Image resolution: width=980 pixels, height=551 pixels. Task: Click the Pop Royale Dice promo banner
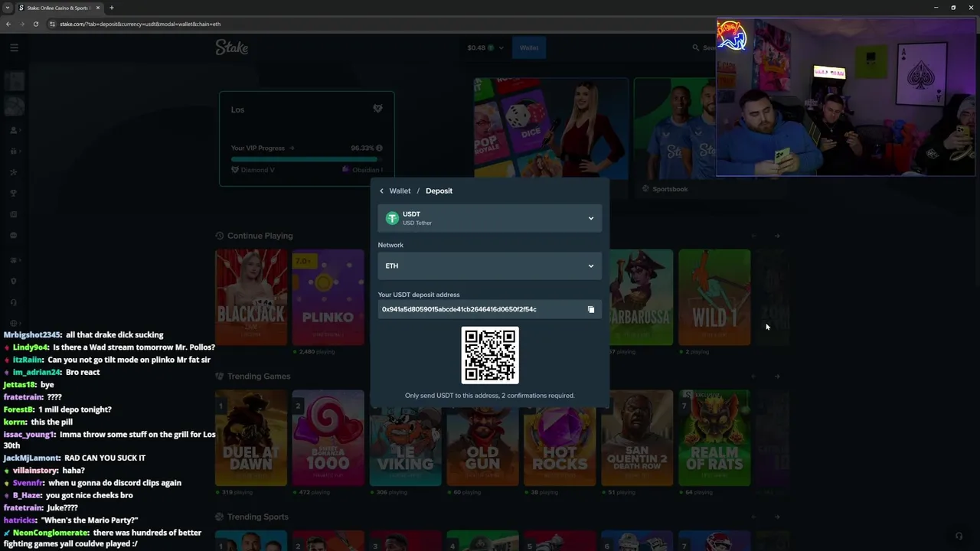click(550, 128)
